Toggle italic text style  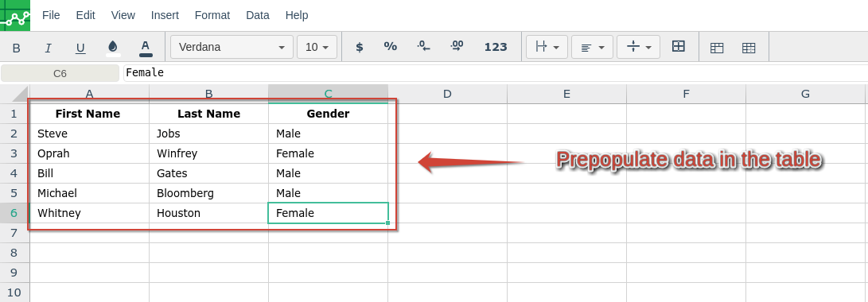tap(49, 48)
